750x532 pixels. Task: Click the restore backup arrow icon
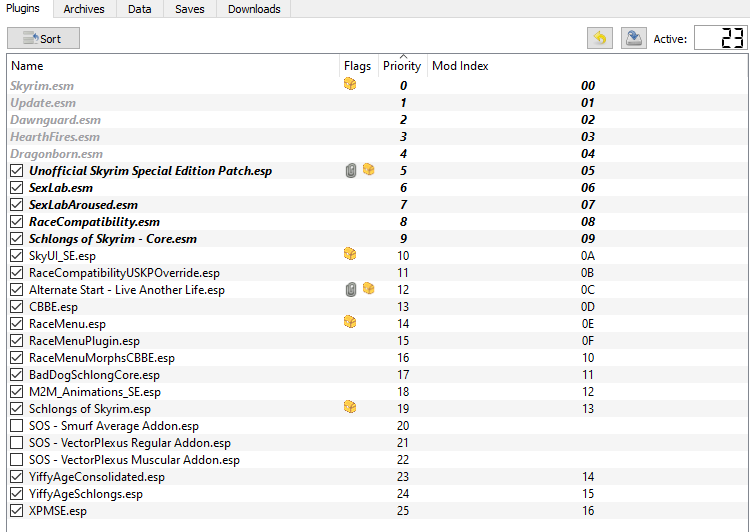[599, 38]
